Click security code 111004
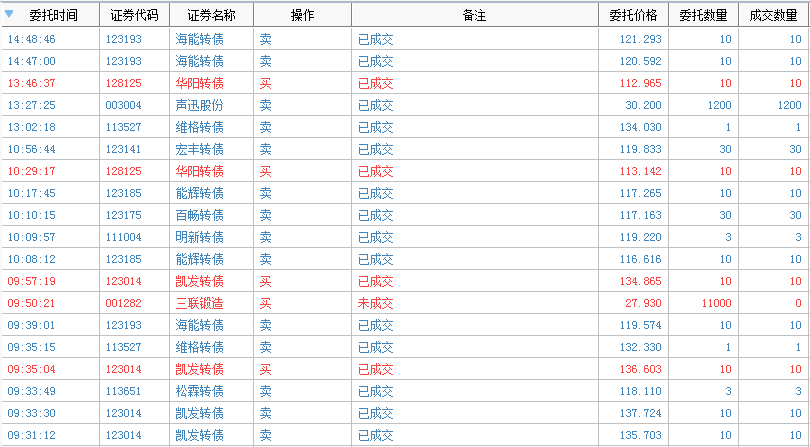The width and height of the screenshot is (810, 447). pos(123,237)
